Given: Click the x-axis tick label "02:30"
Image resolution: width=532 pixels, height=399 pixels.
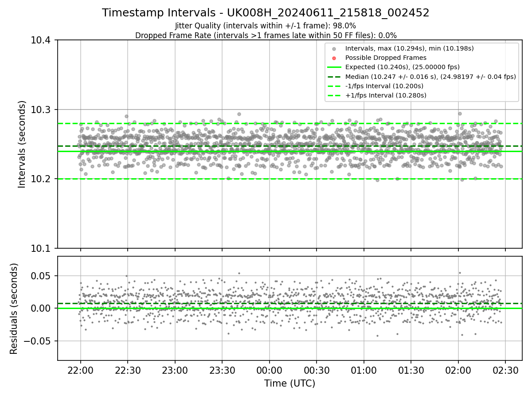Looking at the screenshot, I should 505,371.
